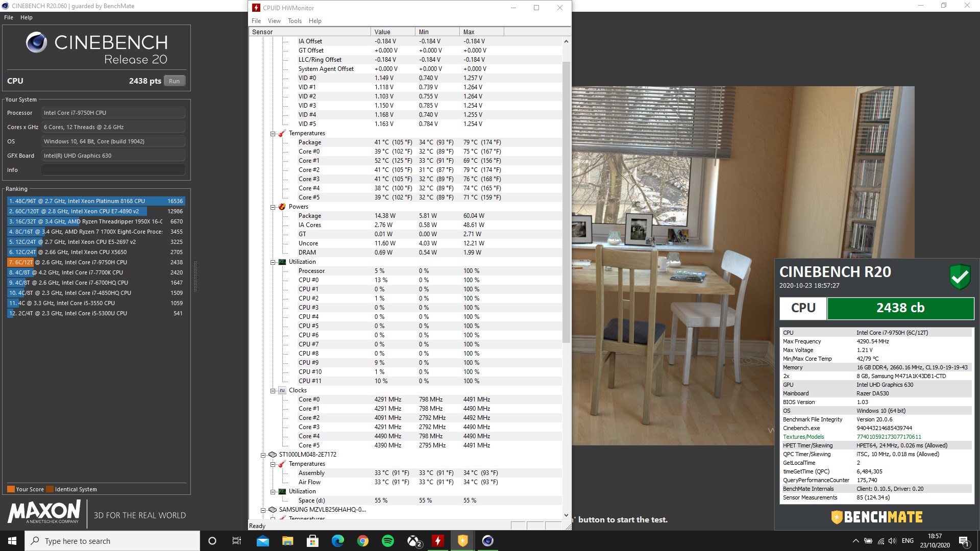Click HWMonitor vertical scrollbar thumb
The image size is (980, 551).
click(x=566, y=202)
